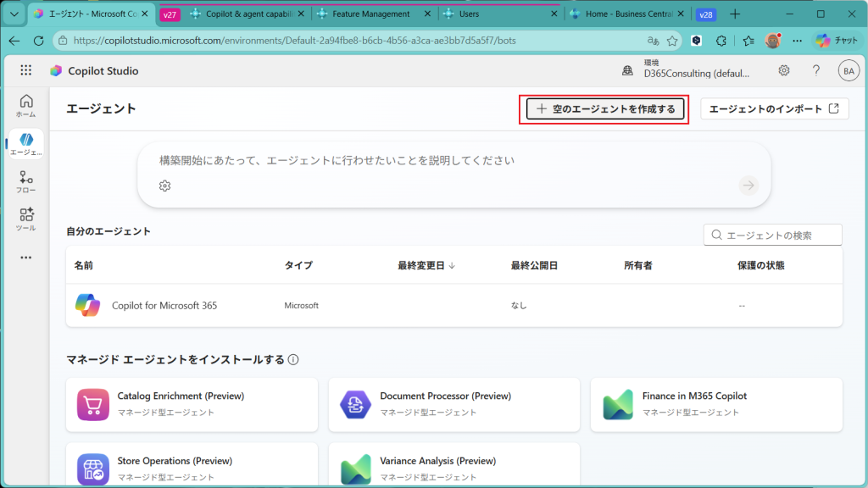The height and width of the screenshot is (488, 868).
Task: Open Catalog Enrichment (Preview) agent card
Action: point(192,404)
